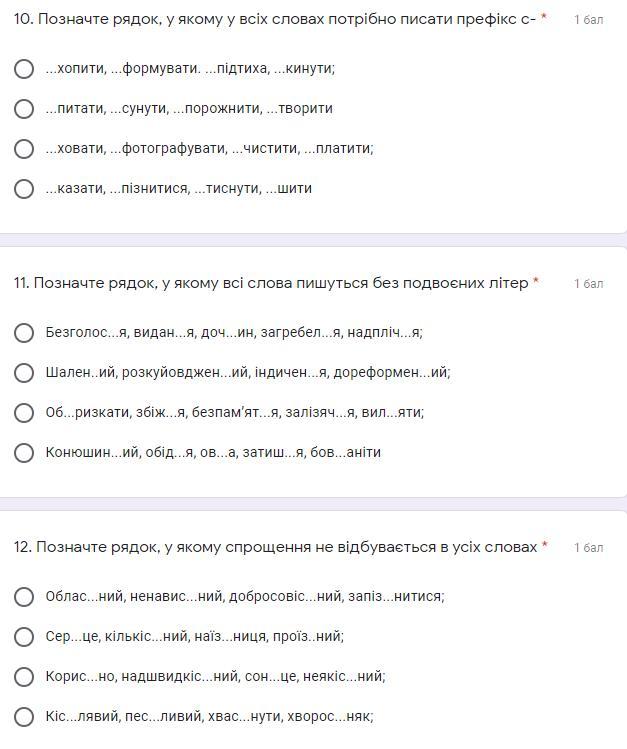Mark radio option 'Кіс...лявий, пес...ливий'

[24, 717]
